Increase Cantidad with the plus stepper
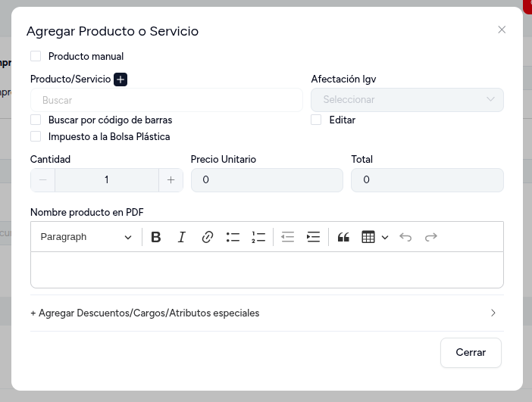532x402 pixels. pos(171,180)
